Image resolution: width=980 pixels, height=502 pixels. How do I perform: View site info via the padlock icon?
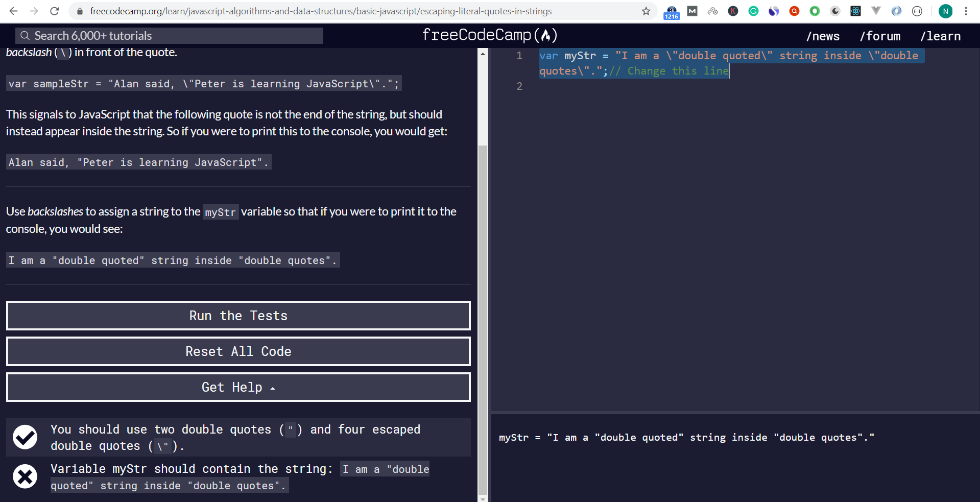[80, 11]
